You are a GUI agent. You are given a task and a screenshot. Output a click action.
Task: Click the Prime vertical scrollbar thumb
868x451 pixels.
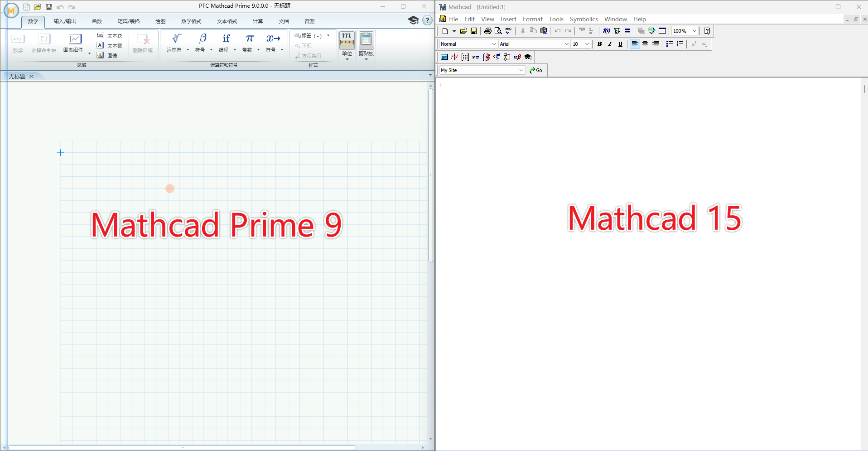tap(430, 175)
